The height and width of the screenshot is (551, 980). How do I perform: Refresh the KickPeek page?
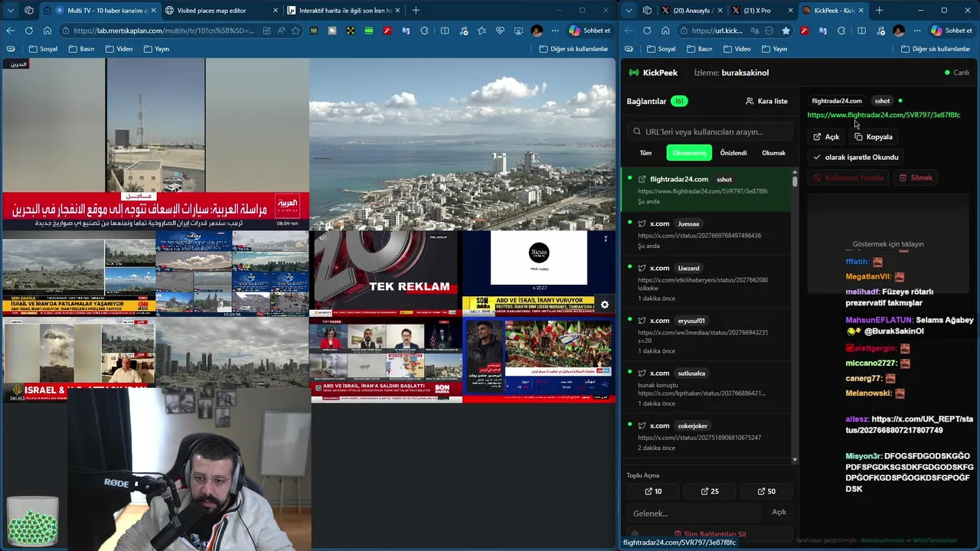click(x=647, y=31)
